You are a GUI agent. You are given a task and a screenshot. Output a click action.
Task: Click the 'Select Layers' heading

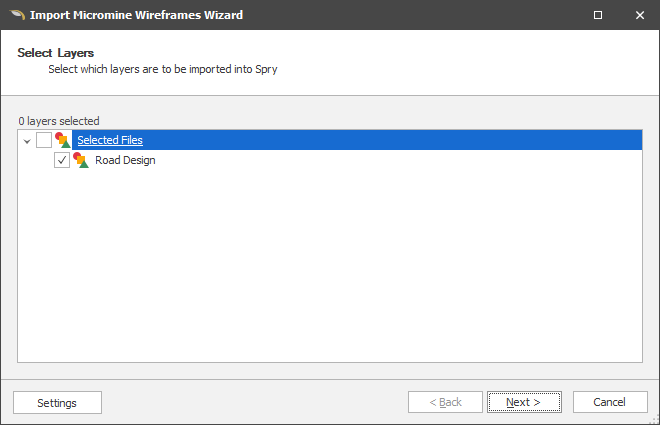click(x=49, y=52)
